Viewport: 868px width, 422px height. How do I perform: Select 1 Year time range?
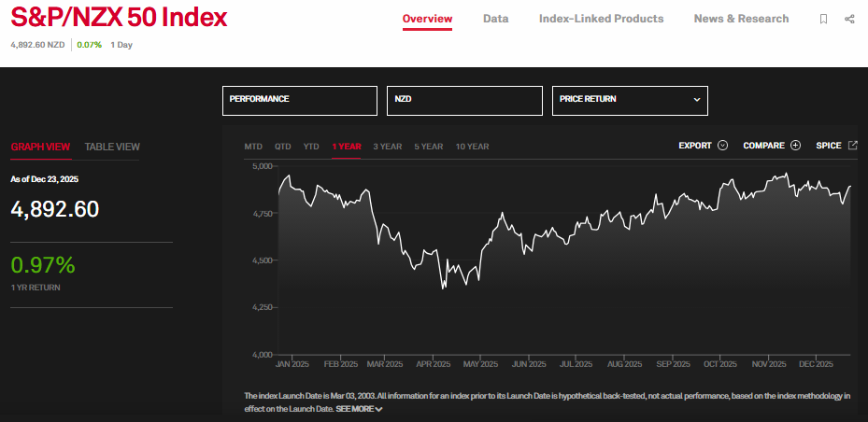[347, 147]
